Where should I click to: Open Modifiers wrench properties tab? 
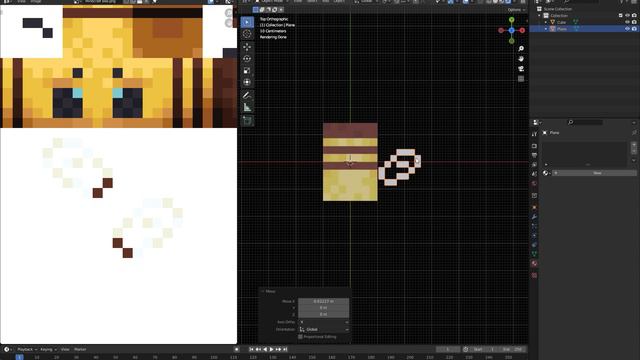coord(534,217)
